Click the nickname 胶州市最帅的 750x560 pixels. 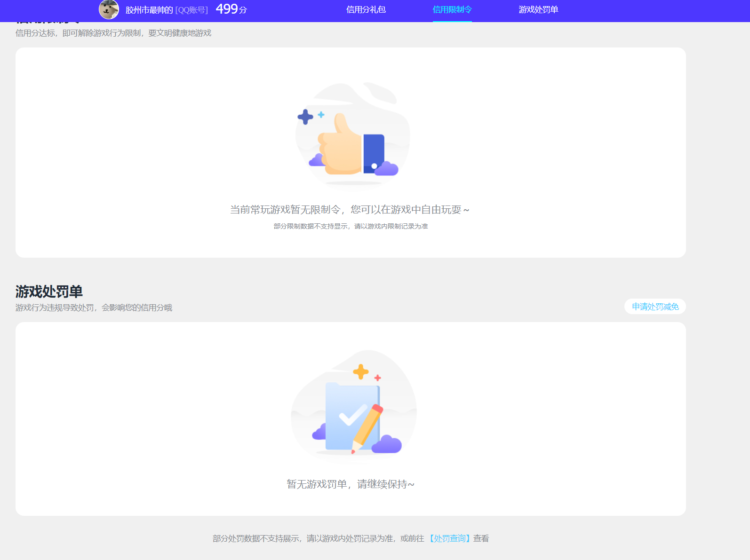149,10
